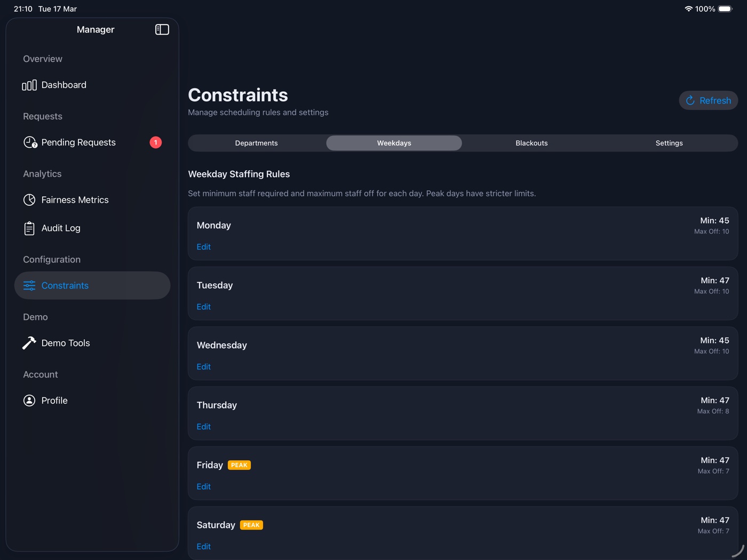747x560 pixels.
Task: Switch to the Settings tab
Action: pyautogui.click(x=669, y=143)
